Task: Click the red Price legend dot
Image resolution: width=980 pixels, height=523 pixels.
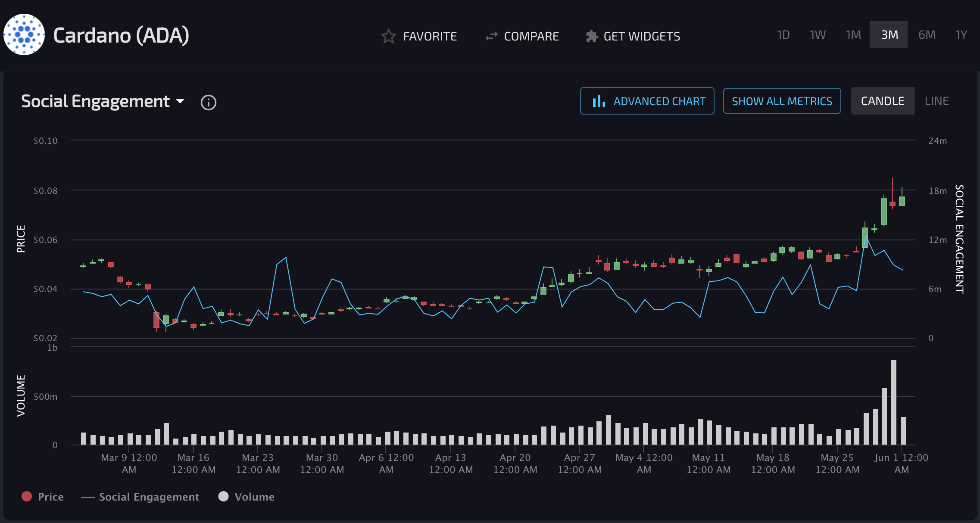Action: tap(27, 496)
